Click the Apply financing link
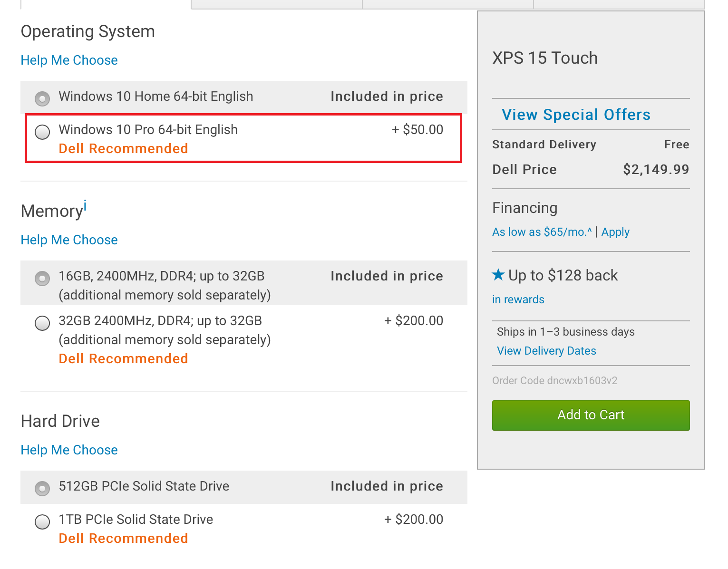 click(615, 232)
